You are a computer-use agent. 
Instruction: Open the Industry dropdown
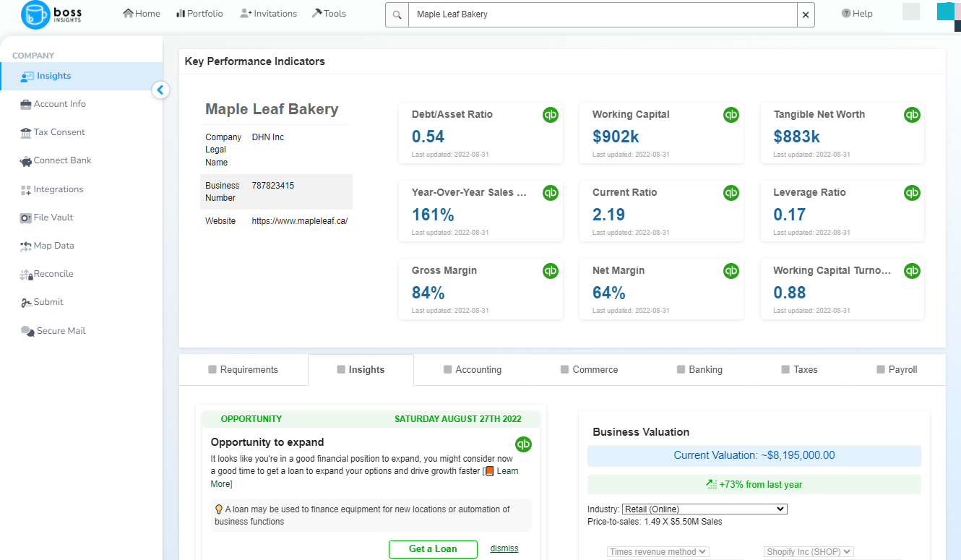click(704, 509)
